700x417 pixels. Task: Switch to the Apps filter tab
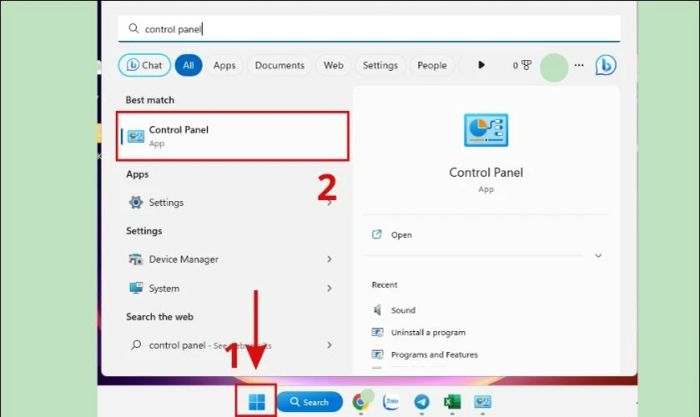pyautogui.click(x=224, y=65)
